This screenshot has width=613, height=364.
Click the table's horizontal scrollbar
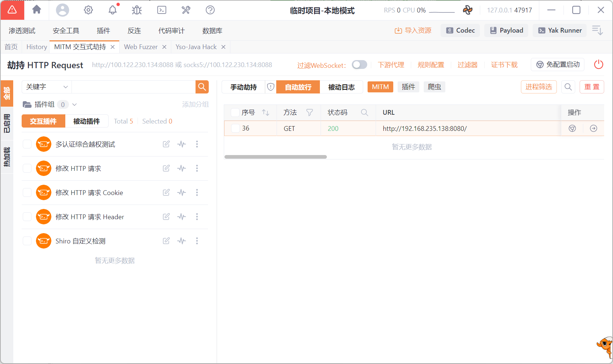coord(276,157)
